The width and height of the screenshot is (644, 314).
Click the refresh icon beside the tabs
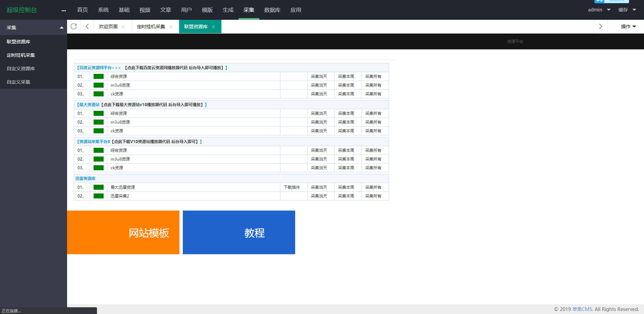pos(74,26)
